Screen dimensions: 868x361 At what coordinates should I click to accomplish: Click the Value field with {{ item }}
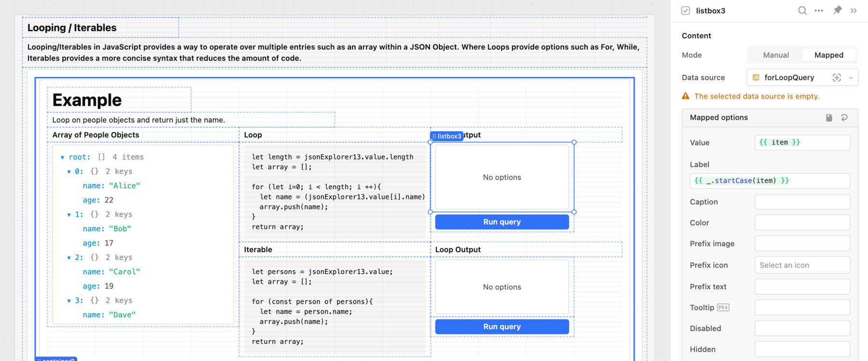point(802,142)
